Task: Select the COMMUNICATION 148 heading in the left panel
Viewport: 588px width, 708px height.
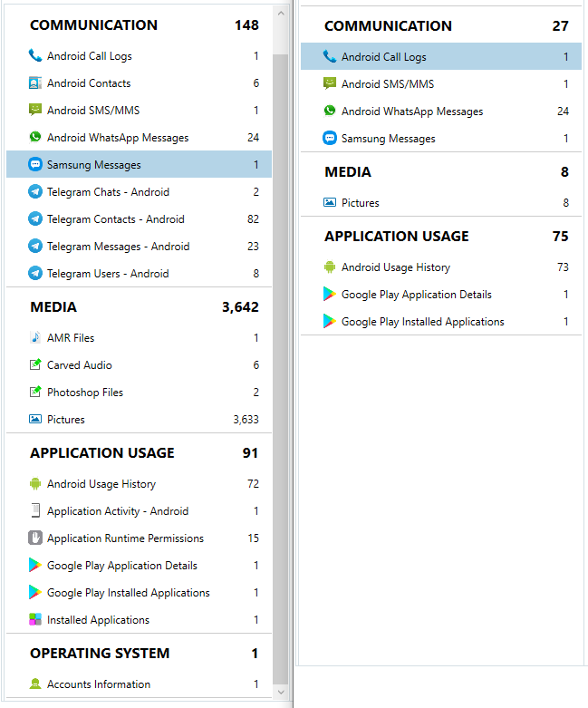Action: 144,24
